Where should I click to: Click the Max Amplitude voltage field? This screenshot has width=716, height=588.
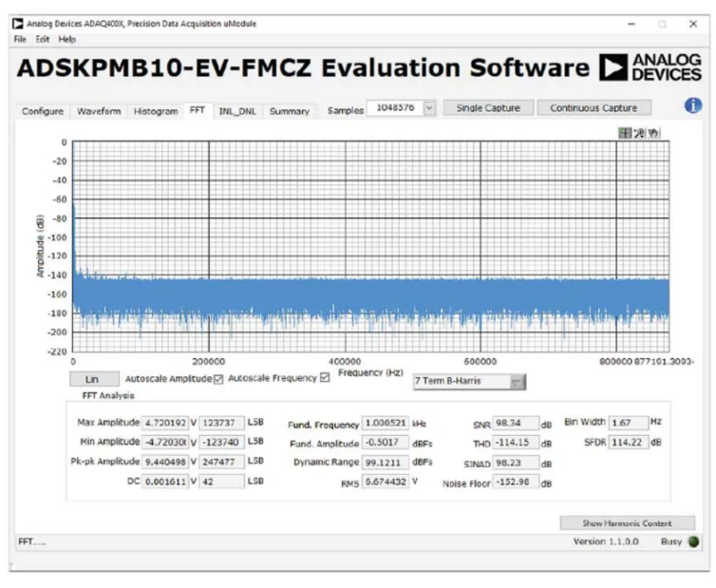(x=165, y=423)
